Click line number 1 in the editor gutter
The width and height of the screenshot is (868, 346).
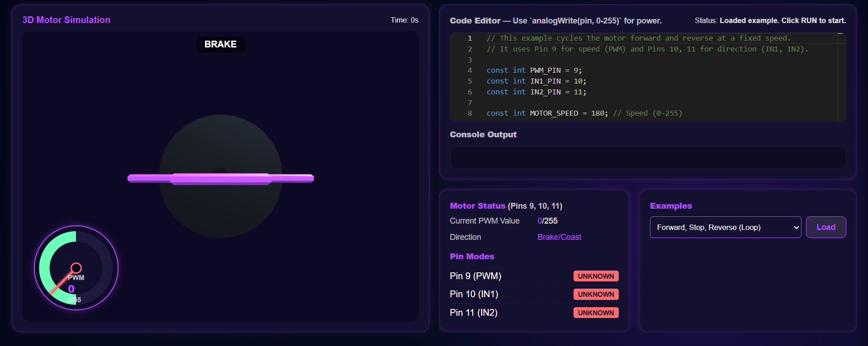470,38
